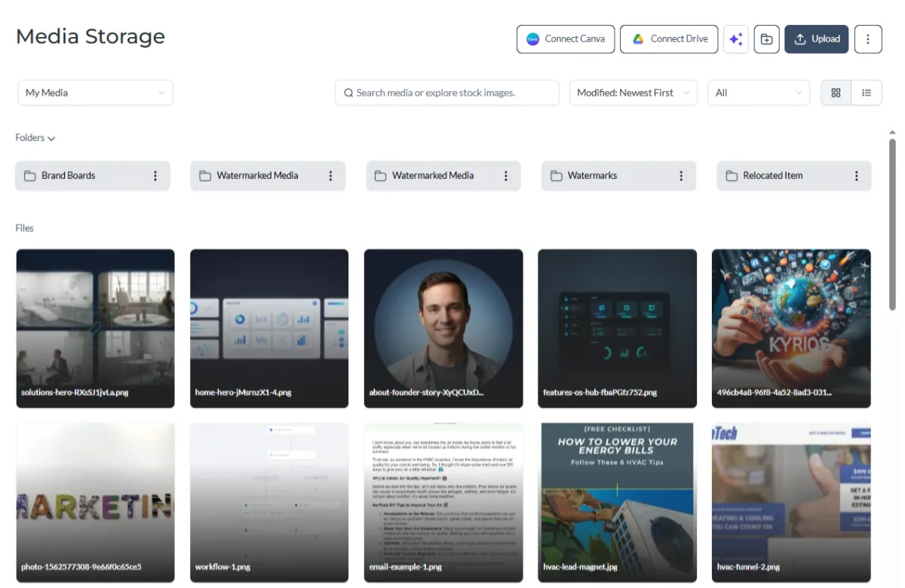
Task: Click the vertical scrollbar thumb
Action: coord(893,224)
